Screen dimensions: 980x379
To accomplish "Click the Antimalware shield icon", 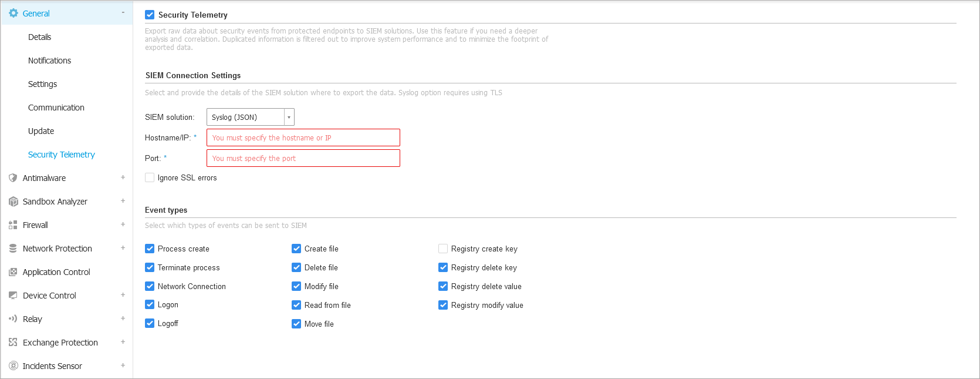I will pyautogui.click(x=13, y=177).
